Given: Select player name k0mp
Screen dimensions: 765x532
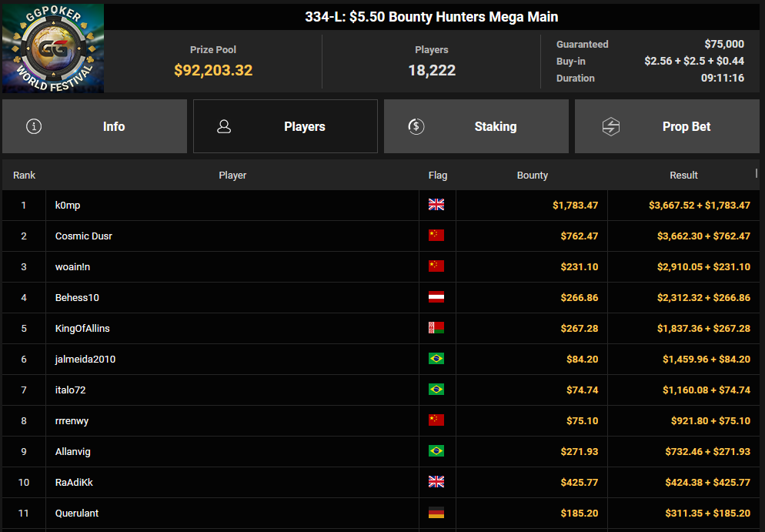Looking at the screenshot, I should (67, 205).
